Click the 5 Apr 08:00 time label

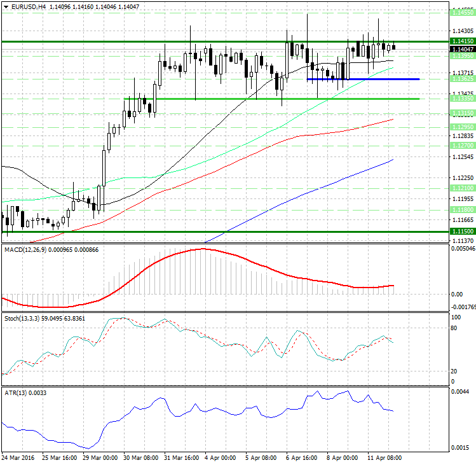(261, 458)
